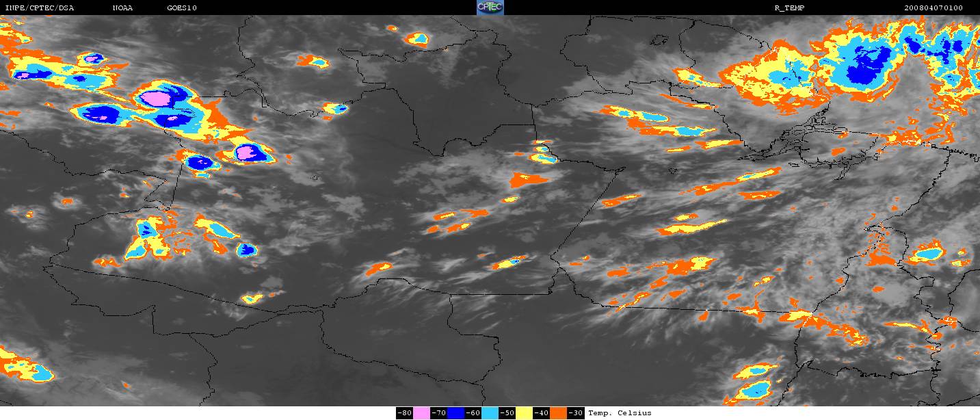
Task: Click the orange cloud patch at map center
Action: click(x=528, y=181)
